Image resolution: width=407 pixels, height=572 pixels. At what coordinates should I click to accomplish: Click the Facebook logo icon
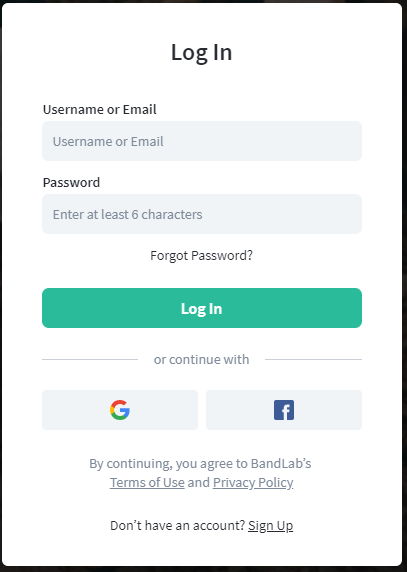pyautogui.click(x=284, y=410)
